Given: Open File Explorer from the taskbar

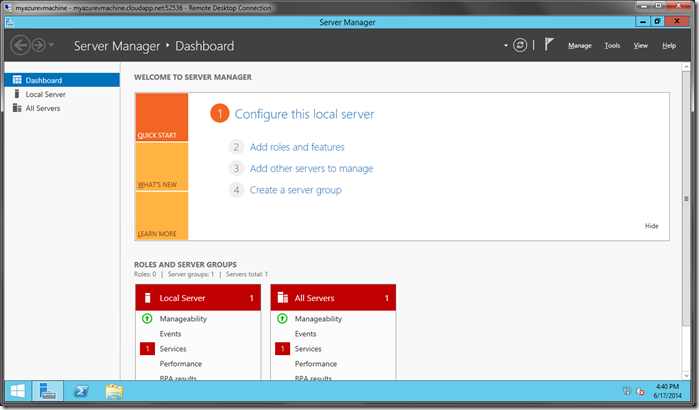Looking at the screenshot, I should tap(114, 391).
